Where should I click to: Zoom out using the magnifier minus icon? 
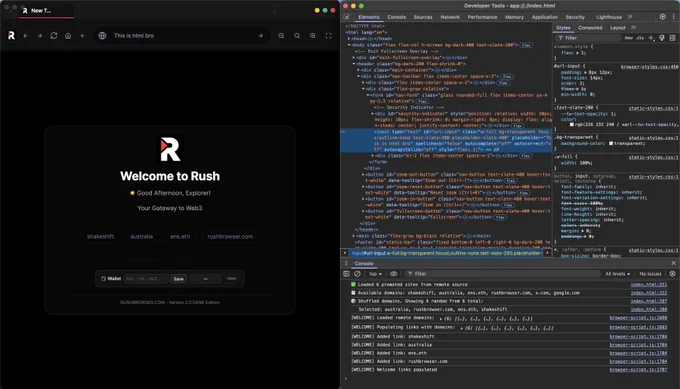281,36
